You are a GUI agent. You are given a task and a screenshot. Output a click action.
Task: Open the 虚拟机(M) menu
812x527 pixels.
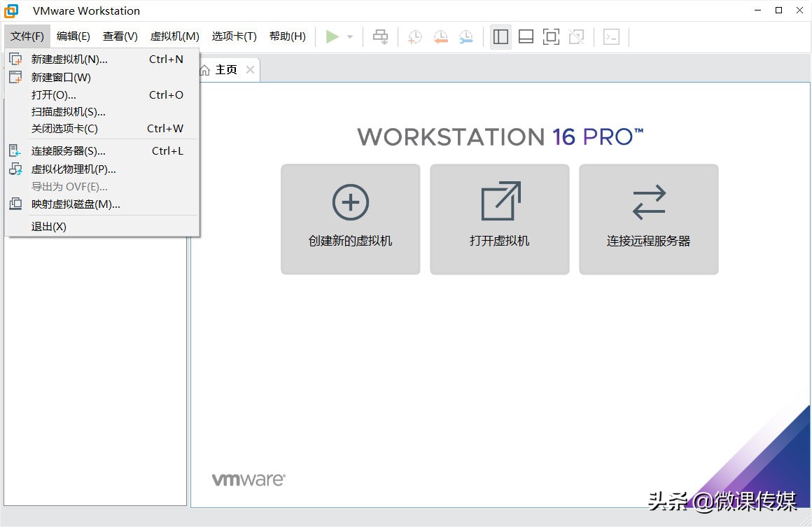tap(174, 36)
